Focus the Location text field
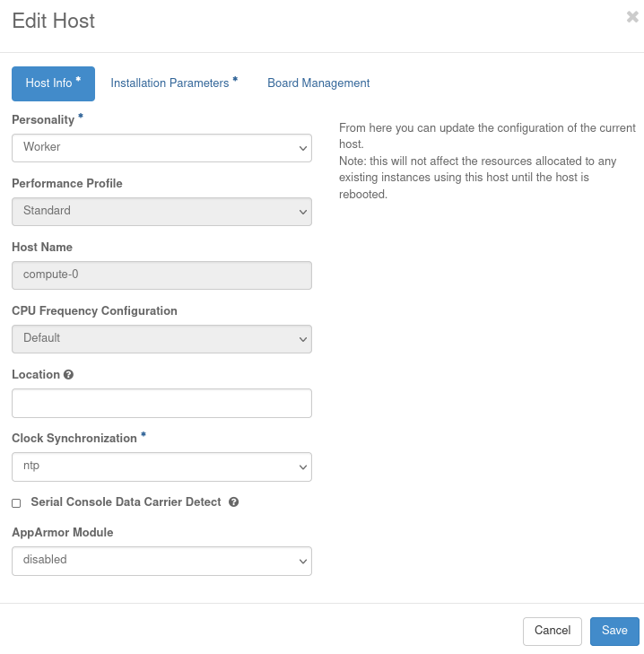This screenshot has height=654, width=644. click(x=161, y=403)
